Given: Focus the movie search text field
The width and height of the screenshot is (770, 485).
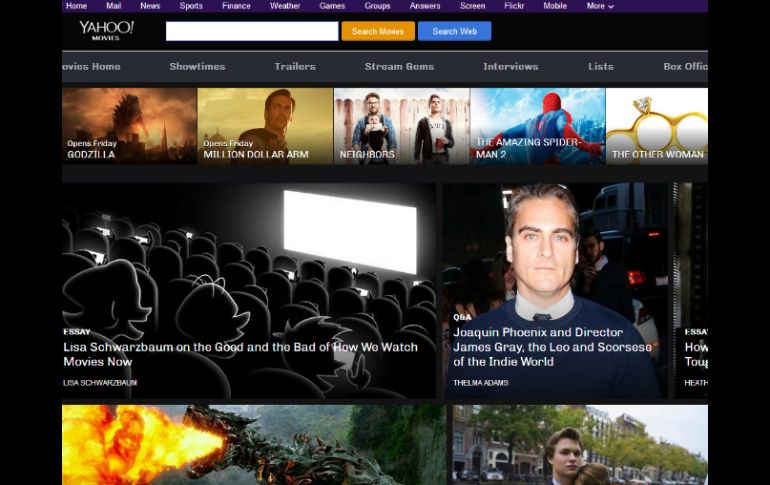Looking at the screenshot, I should pyautogui.click(x=252, y=31).
